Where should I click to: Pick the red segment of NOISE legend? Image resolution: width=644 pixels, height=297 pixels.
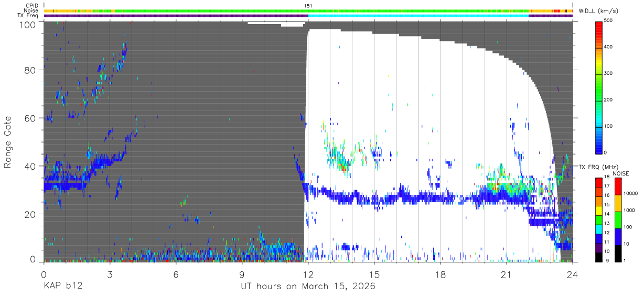(x=618, y=186)
